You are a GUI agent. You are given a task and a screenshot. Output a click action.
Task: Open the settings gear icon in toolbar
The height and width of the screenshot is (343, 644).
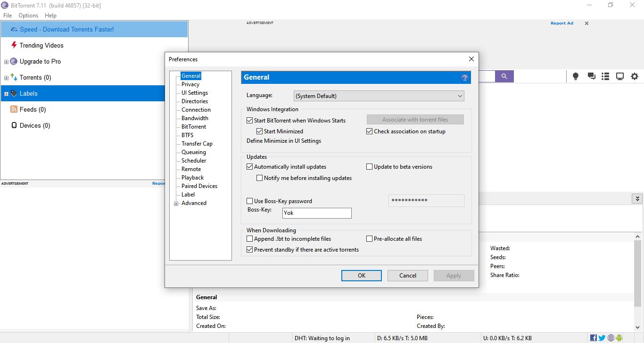click(635, 76)
